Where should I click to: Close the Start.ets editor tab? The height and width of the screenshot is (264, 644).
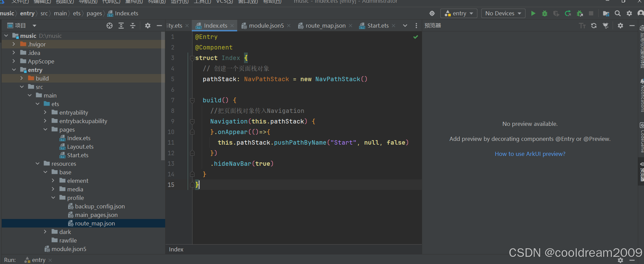point(393,26)
